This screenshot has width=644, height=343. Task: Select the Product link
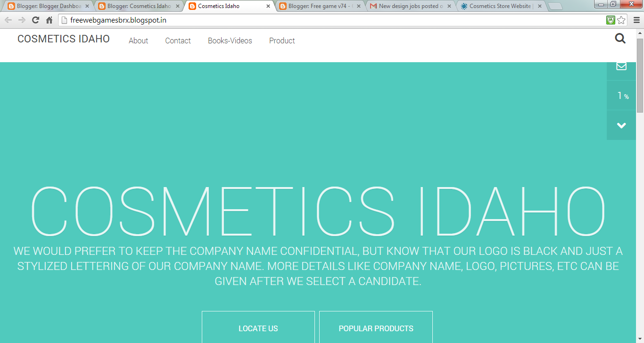click(x=282, y=41)
